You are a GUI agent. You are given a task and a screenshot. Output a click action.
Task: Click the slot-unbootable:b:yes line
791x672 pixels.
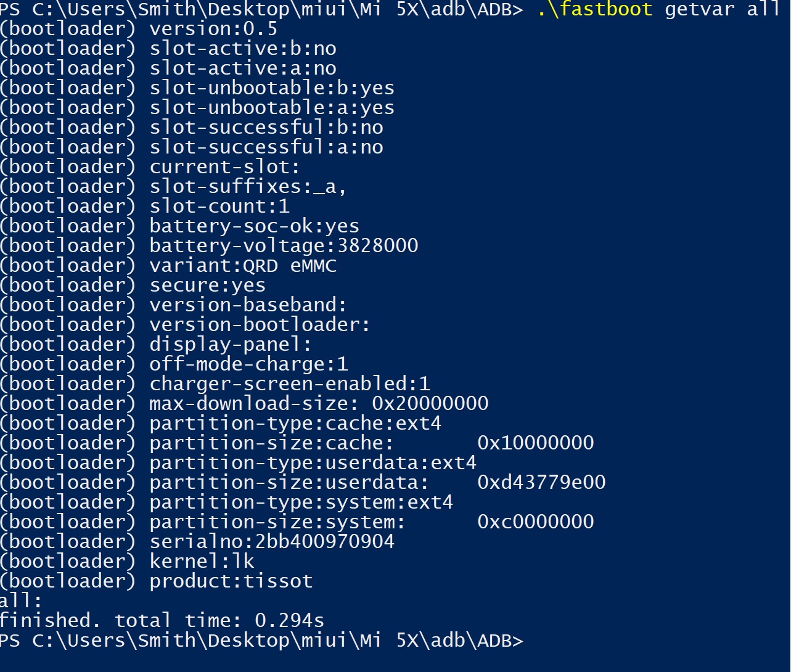tap(197, 88)
